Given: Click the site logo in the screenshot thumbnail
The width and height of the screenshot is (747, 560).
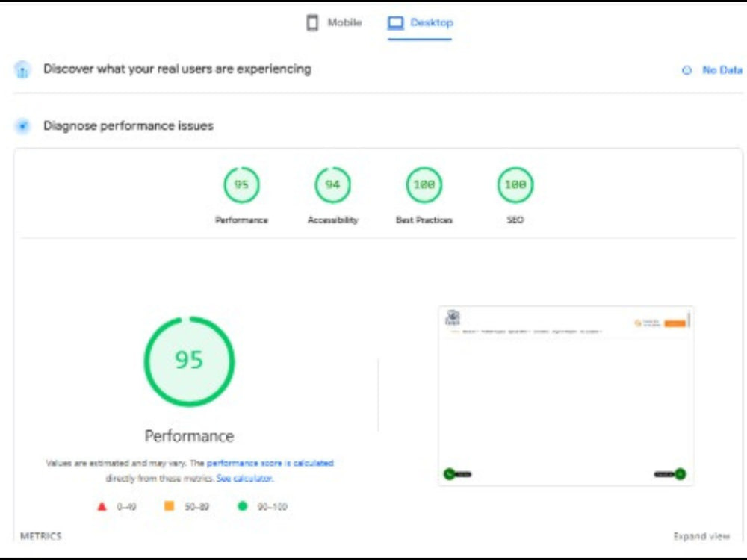Looking at the screenshot, I should coord(452,317).
